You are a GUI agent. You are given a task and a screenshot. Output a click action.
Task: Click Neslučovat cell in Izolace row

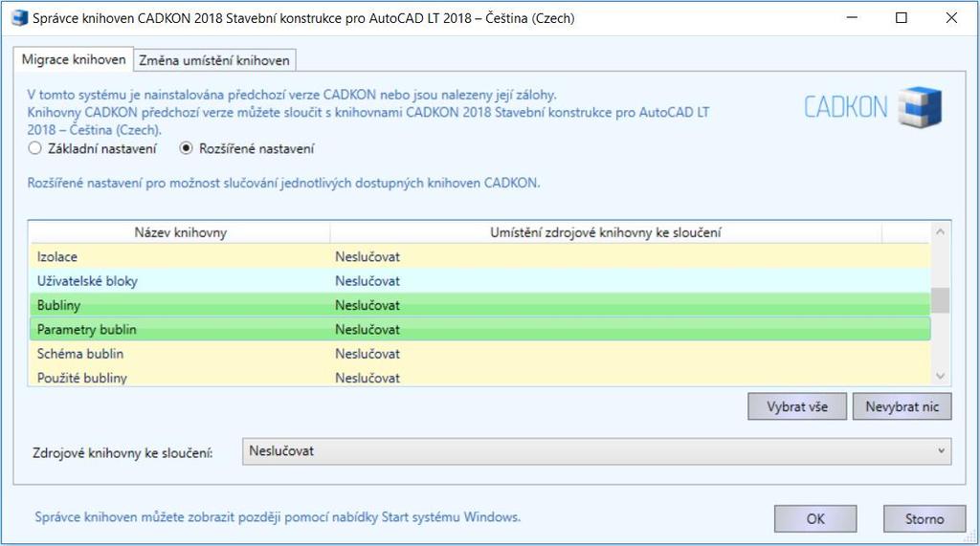pyautogui.click(x=367, y=257)
